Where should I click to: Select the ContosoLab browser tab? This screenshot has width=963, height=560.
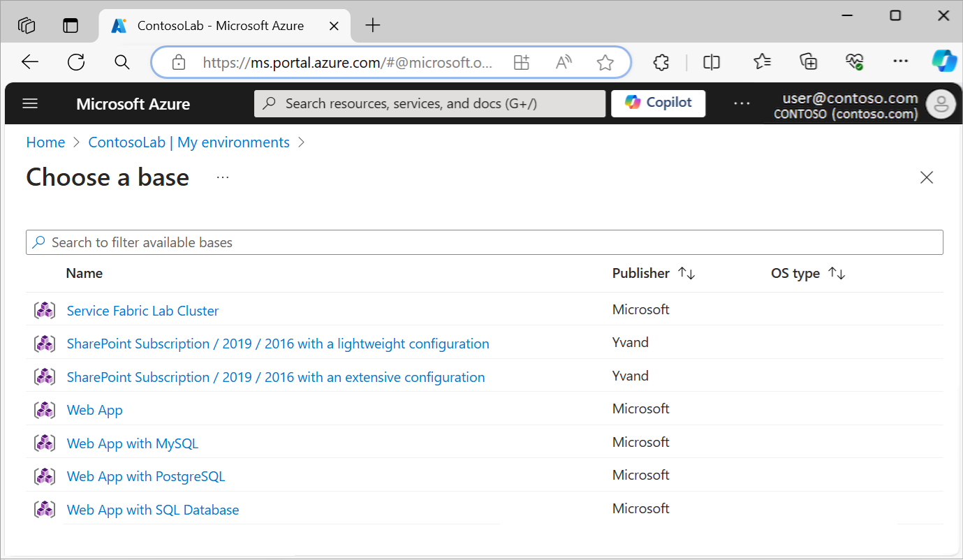click(x=220, y=26)
